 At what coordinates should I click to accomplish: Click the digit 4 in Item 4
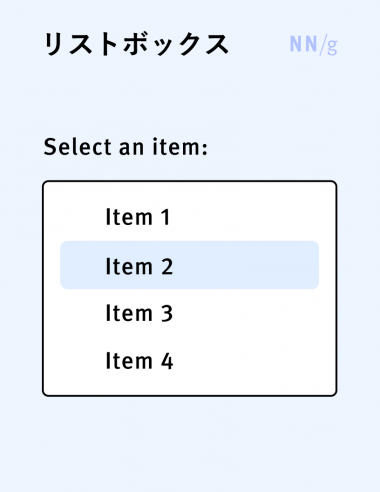coord(167,361)
